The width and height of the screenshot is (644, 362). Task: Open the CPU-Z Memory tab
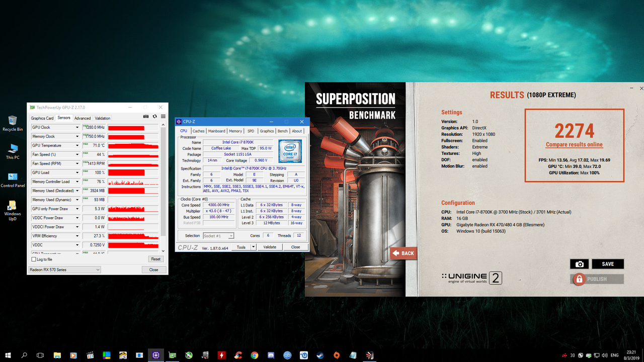click(x=235, y=131)
